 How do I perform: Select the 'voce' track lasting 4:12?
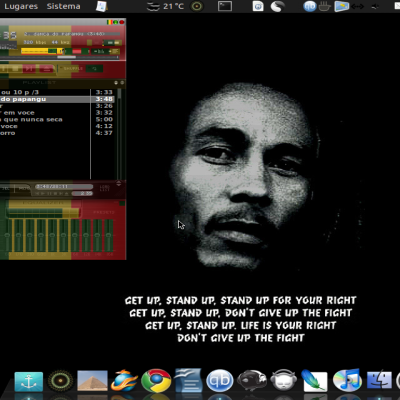point(57,126)
